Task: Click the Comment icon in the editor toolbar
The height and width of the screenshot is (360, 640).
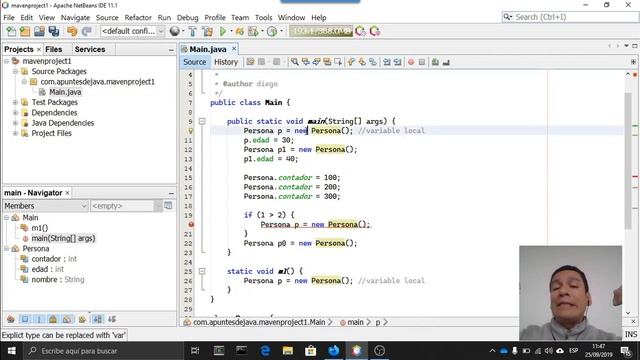Action: [x=436, y=62]
